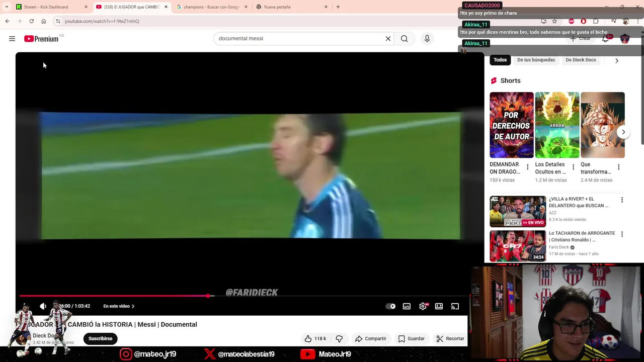This screenshot has width=644, height=362.
Task: Close the 'Nueva pestaña' tab
Action: coord(326,7)
